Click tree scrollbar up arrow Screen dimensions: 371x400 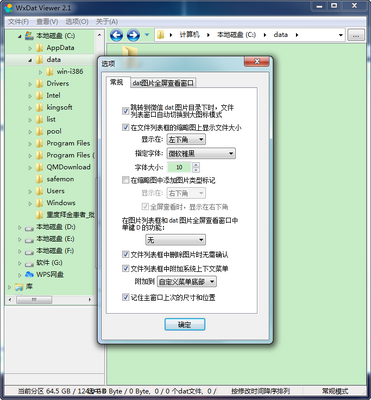coord(99,35)
